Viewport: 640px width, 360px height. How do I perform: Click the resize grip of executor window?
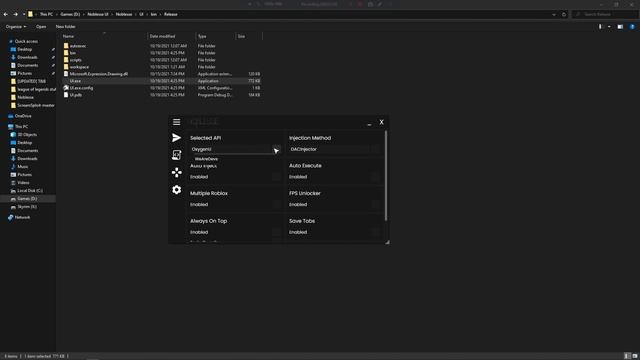pyautogui.click(x=387, y=242)
